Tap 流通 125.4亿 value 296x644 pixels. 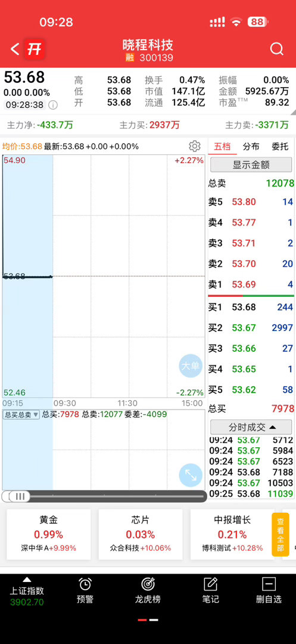[189, 103]
